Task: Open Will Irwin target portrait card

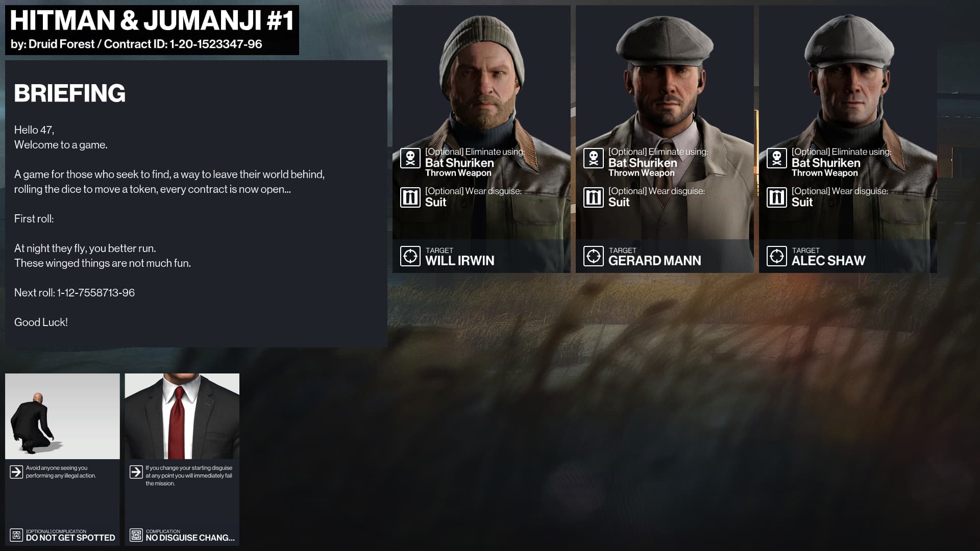Action: click(481, 139)
